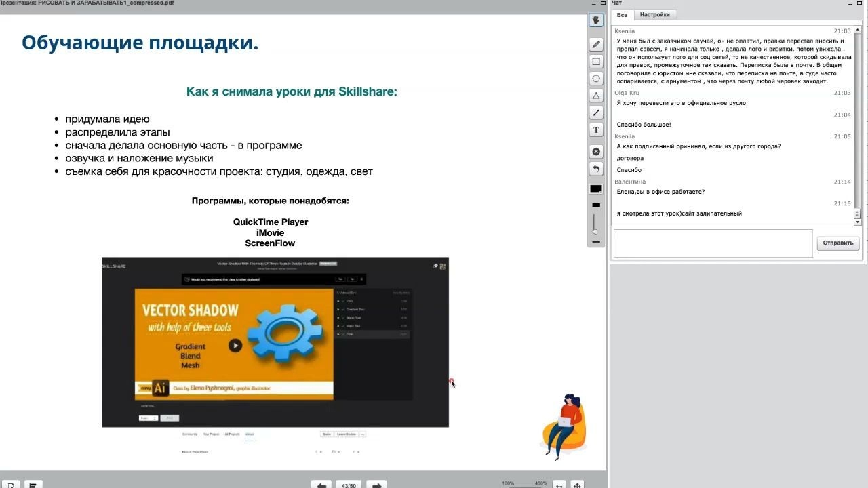
Task: Send the message with Отправить
Action: coord(838,243)
